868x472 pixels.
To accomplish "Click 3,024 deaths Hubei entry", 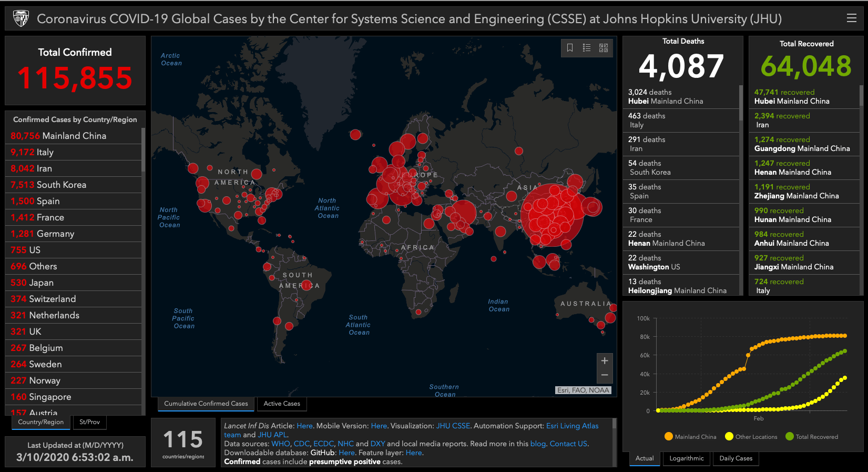I will (681, 97).
